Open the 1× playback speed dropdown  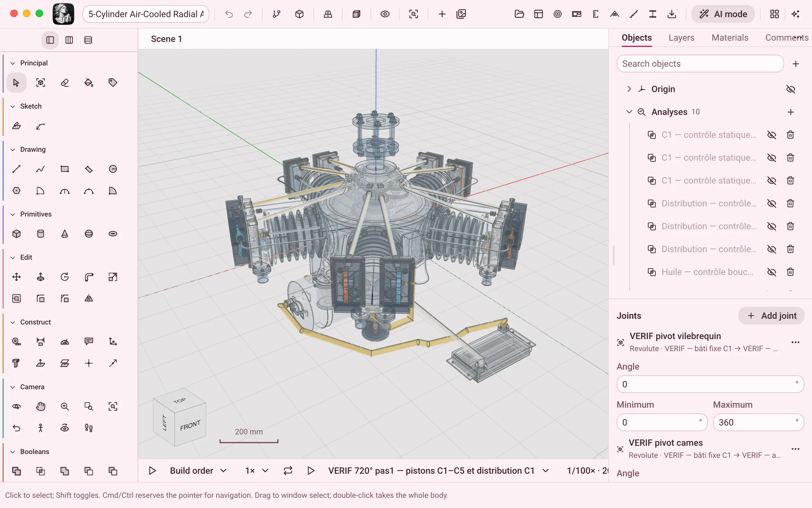tap(257, 471)
